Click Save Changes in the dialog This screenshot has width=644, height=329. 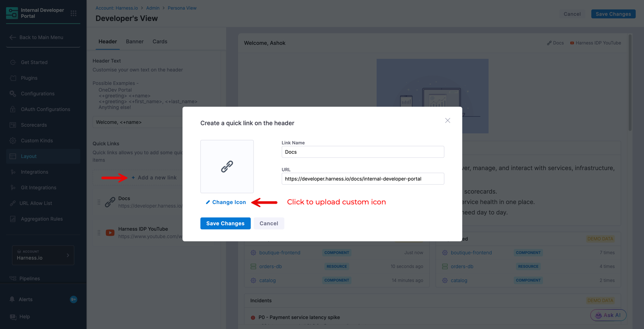[225, 223]
